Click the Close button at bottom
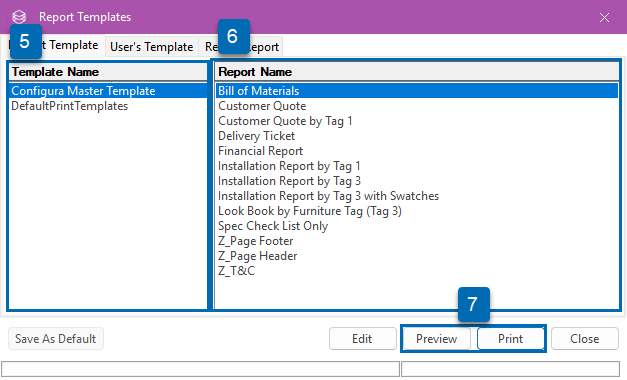Image resolution: width=627 pixels, height=380 pixels. [x=584, y=339]
